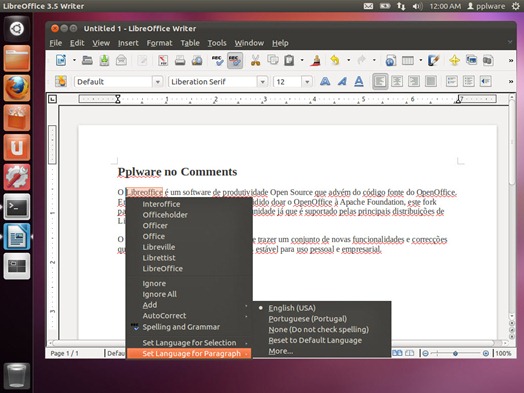
Task: Click the Decrease Indent icon
Action: 486,82
